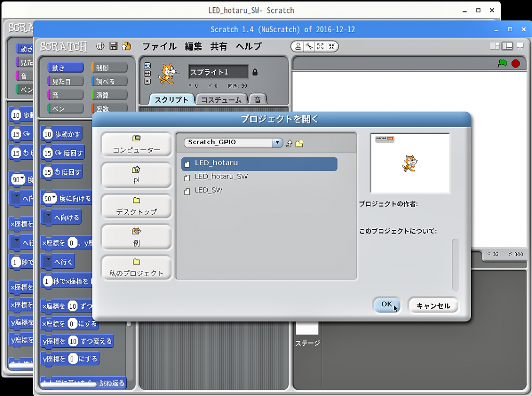This screenshot has height=396, width=532.
Task: Go up one folder level
Action: pos(289,143)
